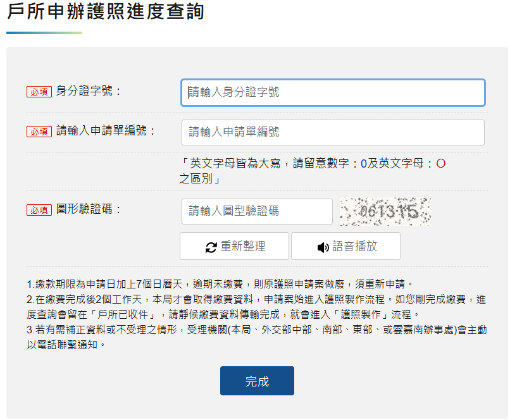Submit the form with the 完成 button
The width and height of the screenshot is (510, 420).
[257, 381]
